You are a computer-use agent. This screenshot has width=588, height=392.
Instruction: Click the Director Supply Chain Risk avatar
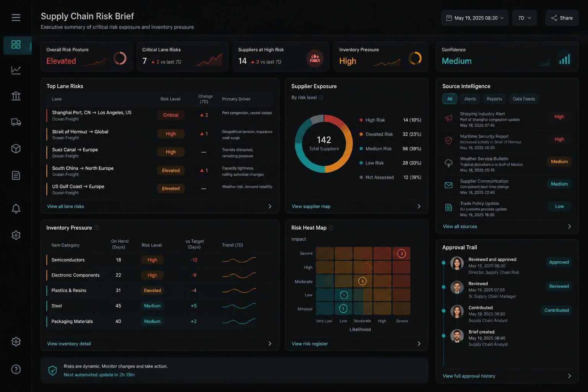pyautogui.click(x=457, y=263)
